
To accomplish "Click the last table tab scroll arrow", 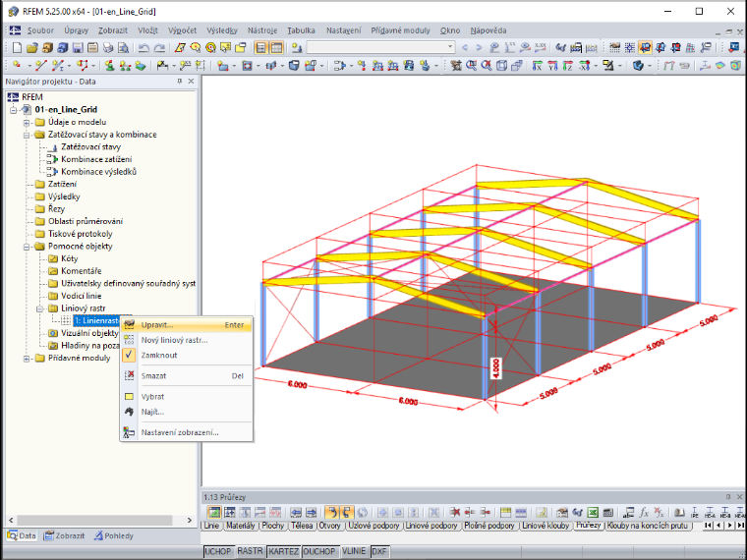I will [x=740, y=526].
